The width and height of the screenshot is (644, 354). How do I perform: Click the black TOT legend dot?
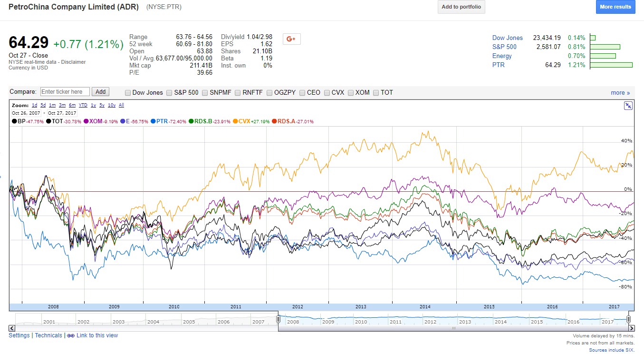(49, 121)
